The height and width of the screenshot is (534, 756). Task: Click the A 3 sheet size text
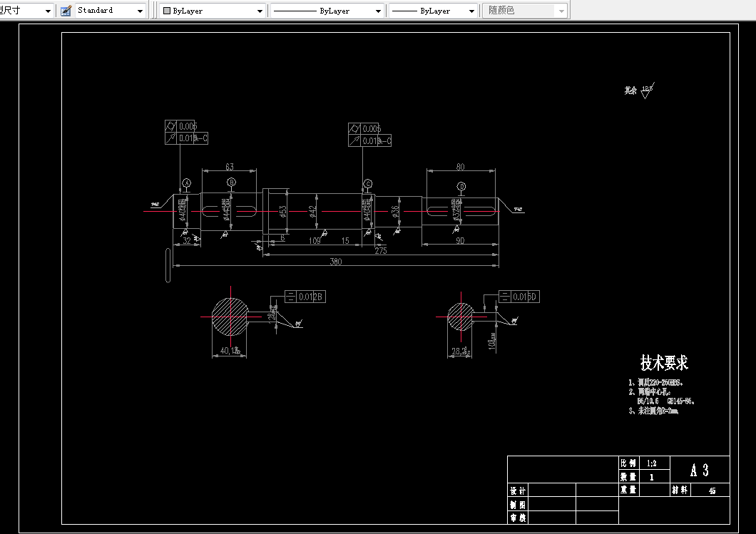tap(700, 470)
